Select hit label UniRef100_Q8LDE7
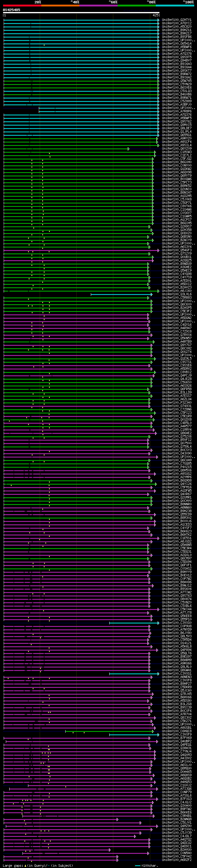The image size is (197, 868). 176,128
